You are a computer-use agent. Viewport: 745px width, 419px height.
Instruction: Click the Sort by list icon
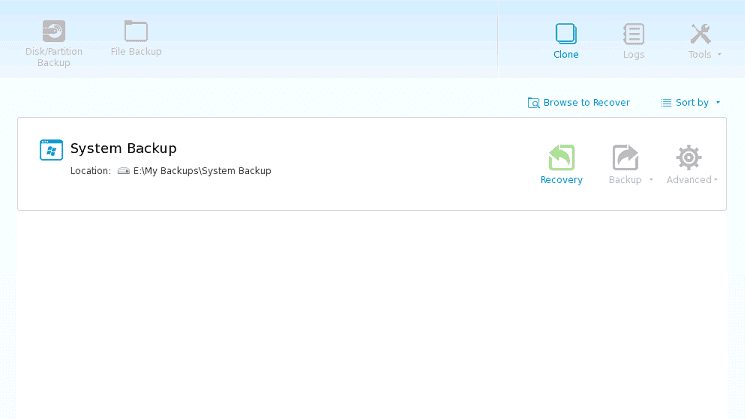666,103
